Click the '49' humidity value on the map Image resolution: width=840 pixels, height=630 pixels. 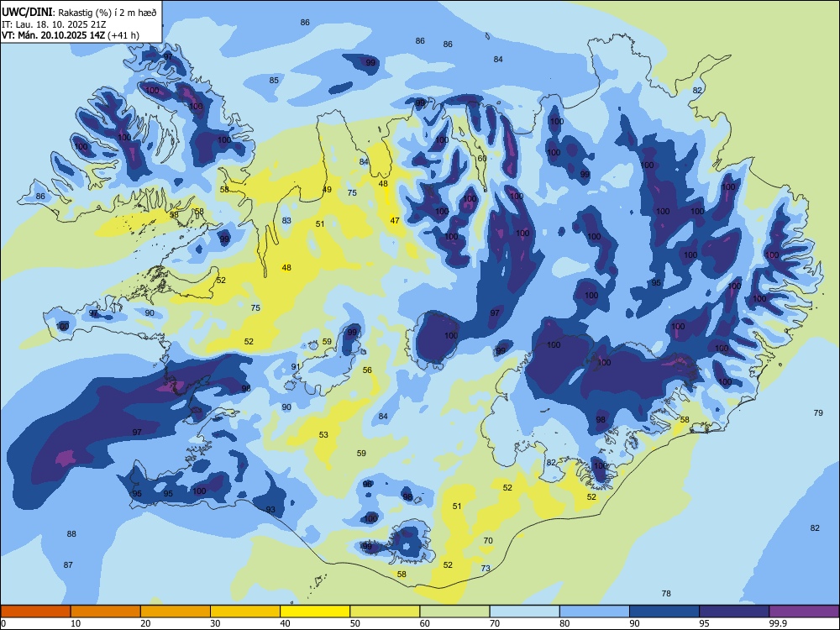click(x=327, y=189)
